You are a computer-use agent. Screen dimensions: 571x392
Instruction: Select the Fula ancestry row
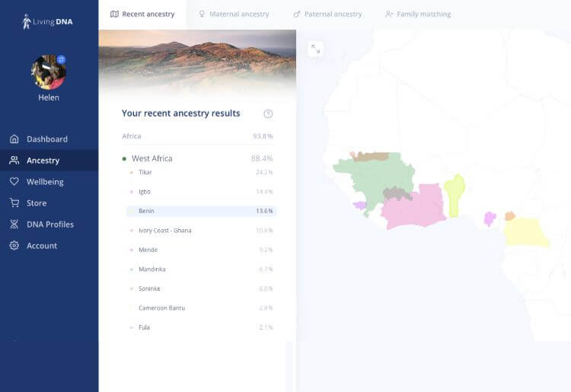[x=202, y=327]
